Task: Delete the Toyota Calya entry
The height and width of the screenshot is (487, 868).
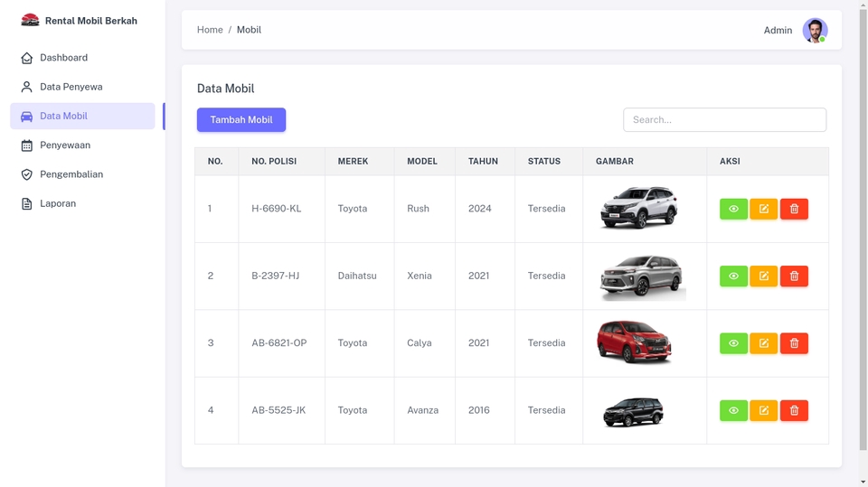Action: pos(794,343)
